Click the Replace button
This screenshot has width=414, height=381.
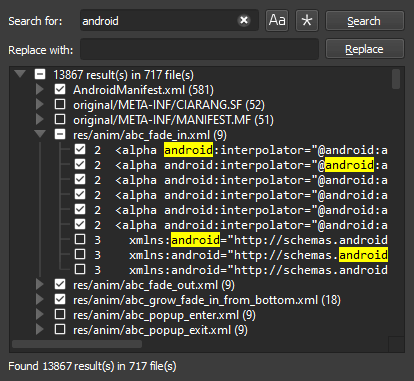coord(365,49)
